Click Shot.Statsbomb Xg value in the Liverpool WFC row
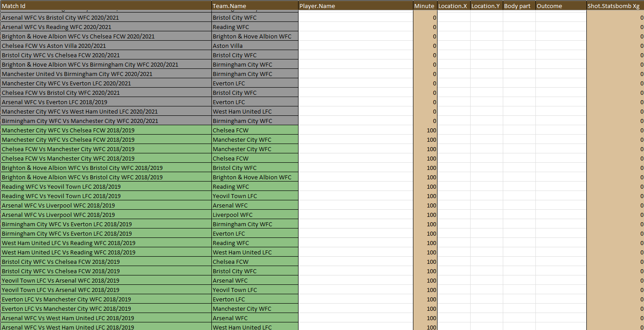The width and height of the screenshot is (644, 330). pyautogui.click(x=615, y=215)
